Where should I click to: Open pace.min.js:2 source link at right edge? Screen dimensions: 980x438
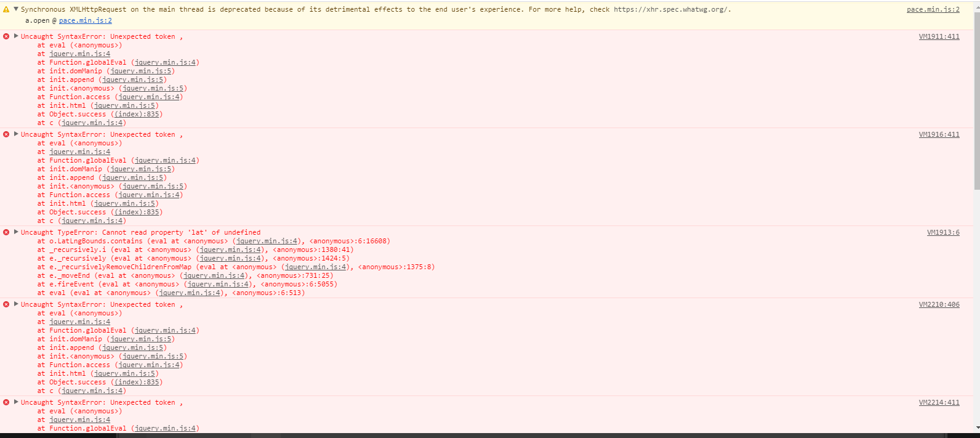click(x=933, y=9)
